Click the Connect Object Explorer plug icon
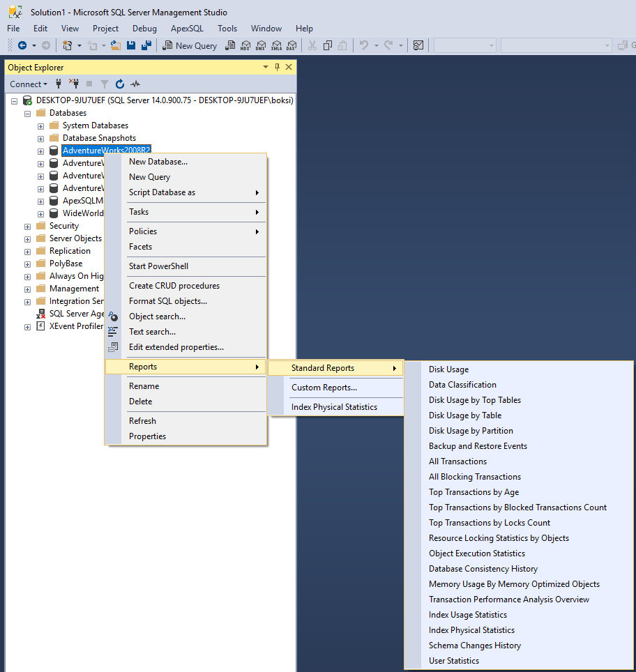The height and width of the screenshot is (672, 636). click(x=59, y=84)
